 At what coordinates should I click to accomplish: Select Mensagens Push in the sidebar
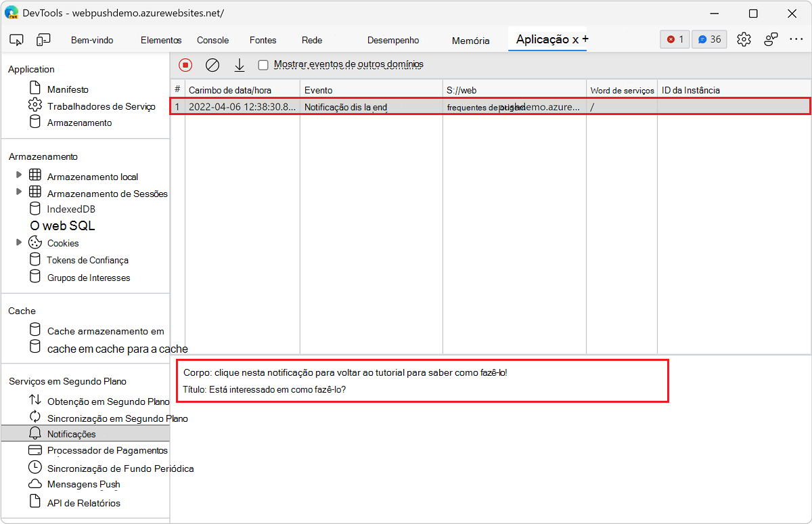(84, 484)
